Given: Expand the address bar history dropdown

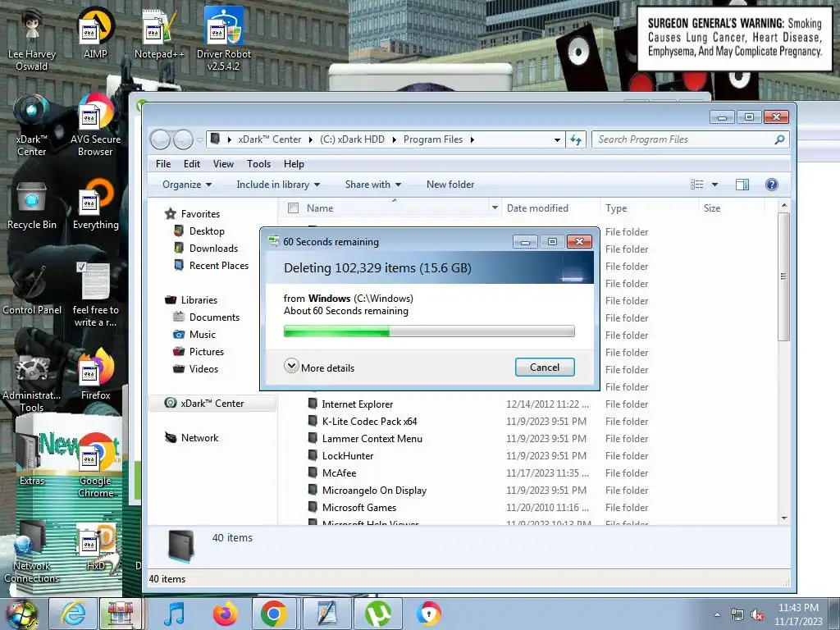Looking at the screenshot, I should click(x=557, y=139).
